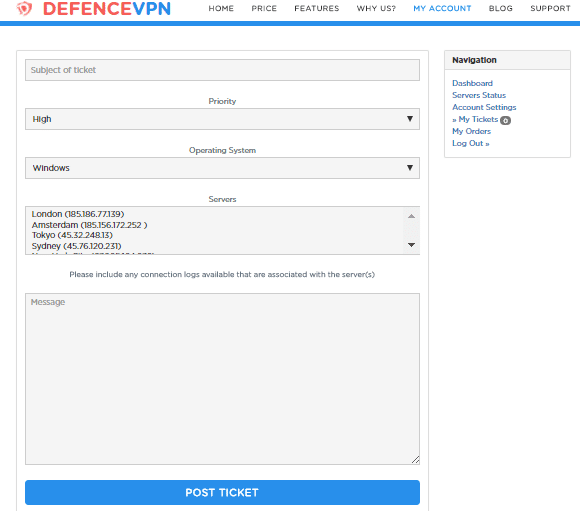Open the FEATURES menu item

pyautogui.click(x=317, y=8)
